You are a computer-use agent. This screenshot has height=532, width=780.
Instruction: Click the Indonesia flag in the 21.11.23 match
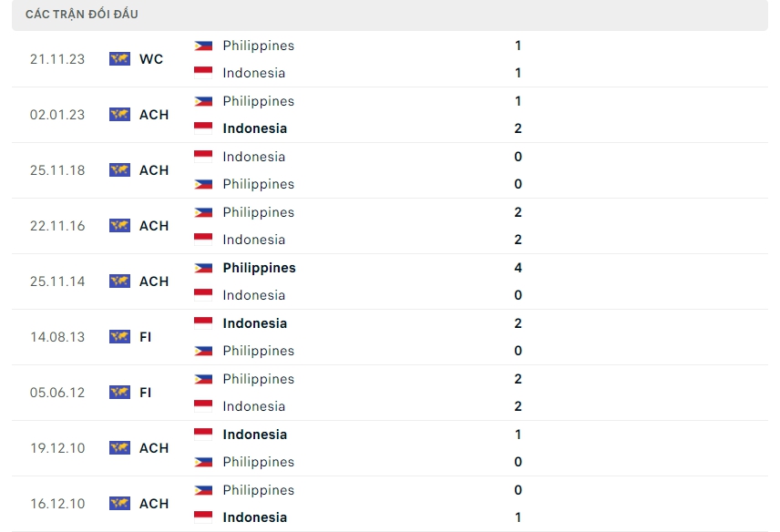[x=203, y=73]
